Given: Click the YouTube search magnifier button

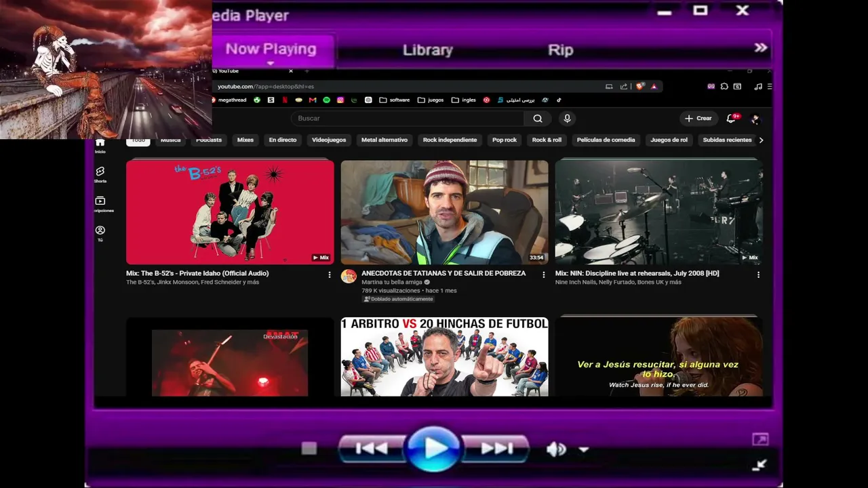Looking at the screenshot, I should (538, 119).
